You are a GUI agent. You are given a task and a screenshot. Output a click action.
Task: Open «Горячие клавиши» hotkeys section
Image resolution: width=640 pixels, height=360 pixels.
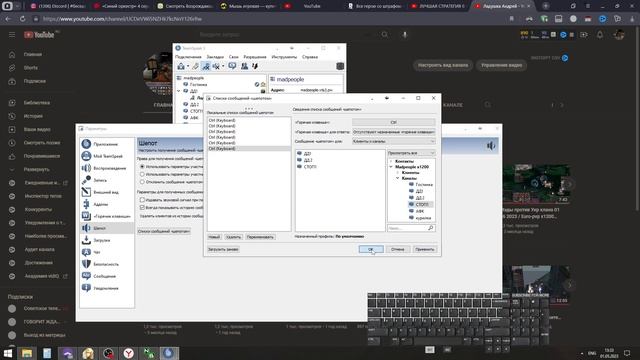click(x=107, y=216)
